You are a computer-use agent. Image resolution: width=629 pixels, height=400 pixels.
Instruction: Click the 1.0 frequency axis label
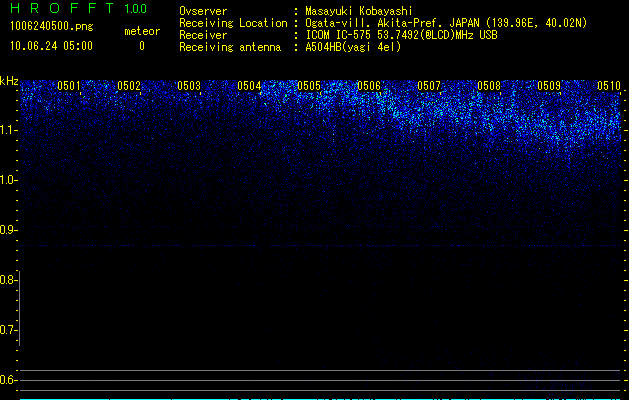point(8,180)
